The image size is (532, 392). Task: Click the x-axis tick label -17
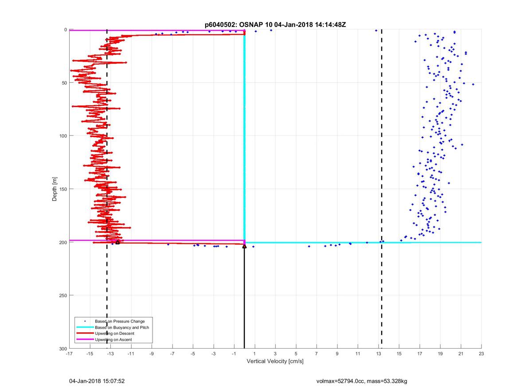point(69,354)
